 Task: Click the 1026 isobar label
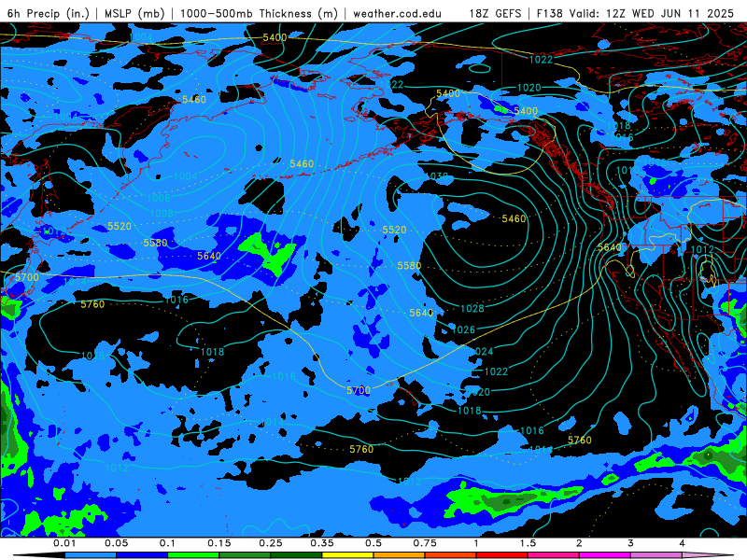(x=463, y=330)
